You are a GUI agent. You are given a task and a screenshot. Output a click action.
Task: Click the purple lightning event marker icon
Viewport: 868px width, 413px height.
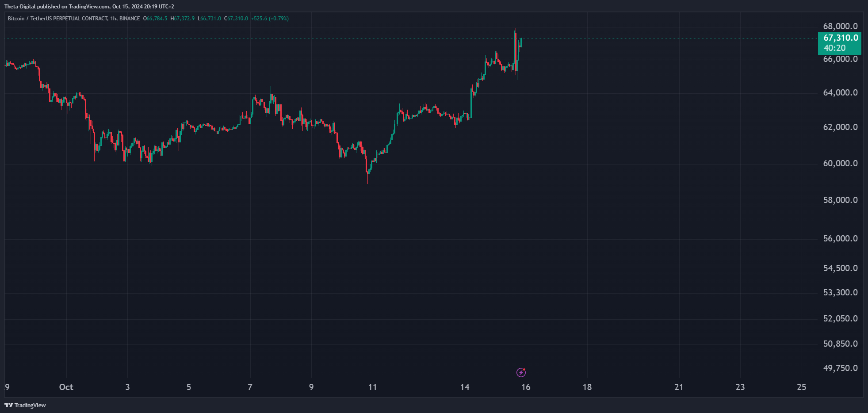click(521, 372)
